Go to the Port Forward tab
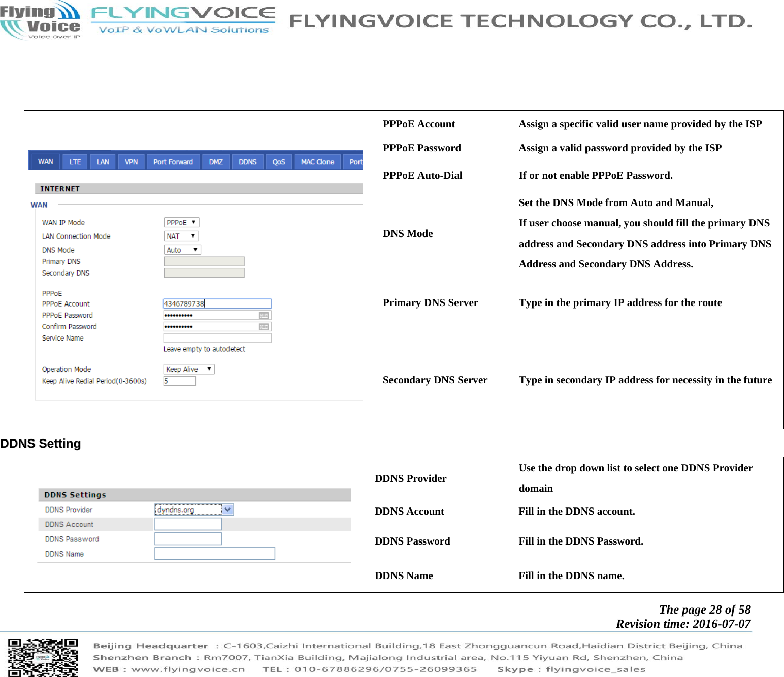Viewport: 784px width, 677px height. tap(173, 162)
